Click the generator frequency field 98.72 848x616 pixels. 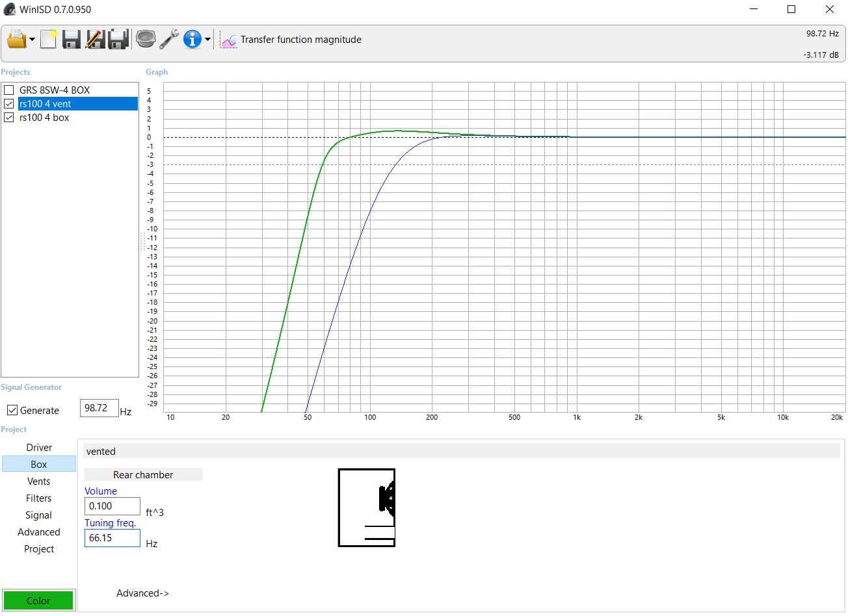click(x=99, y=408)
